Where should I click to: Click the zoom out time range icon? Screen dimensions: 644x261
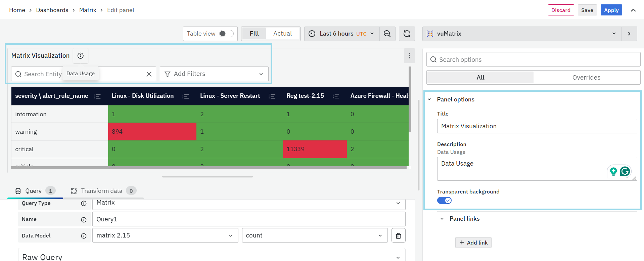click(x=387, y=34)
